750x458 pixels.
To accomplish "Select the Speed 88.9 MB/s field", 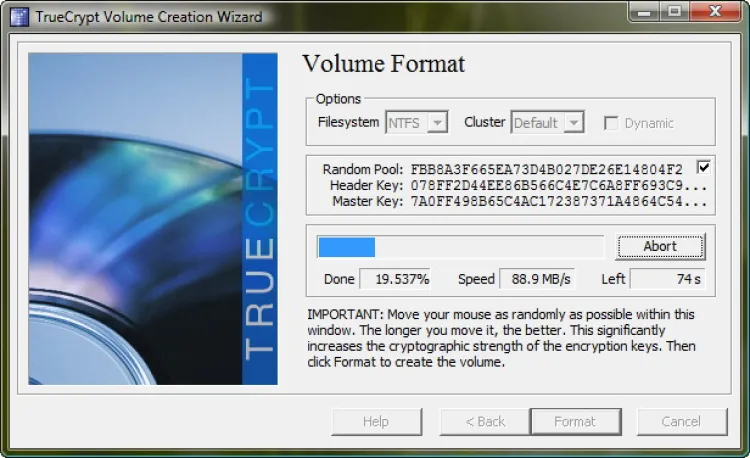I will coord(537,279).
